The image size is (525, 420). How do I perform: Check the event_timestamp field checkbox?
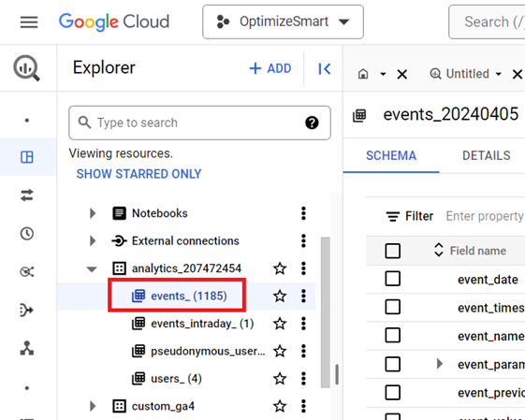pos(393,307)
